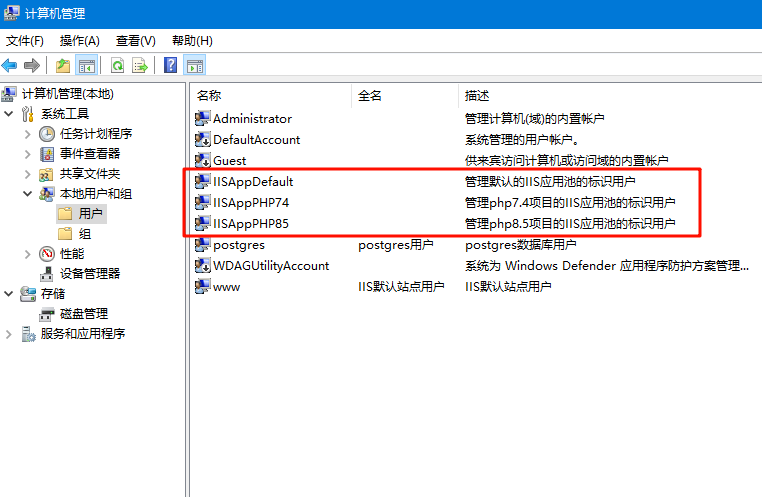762x497 pixels.
Task: Toggle the Show/Hide Console Tree icon
Action: tap(87, 66)
